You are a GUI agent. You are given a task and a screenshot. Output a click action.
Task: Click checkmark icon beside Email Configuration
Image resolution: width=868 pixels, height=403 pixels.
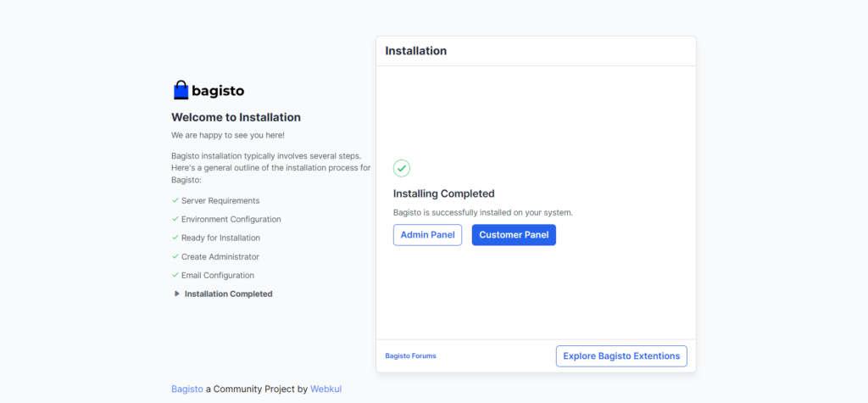(175, 275)
